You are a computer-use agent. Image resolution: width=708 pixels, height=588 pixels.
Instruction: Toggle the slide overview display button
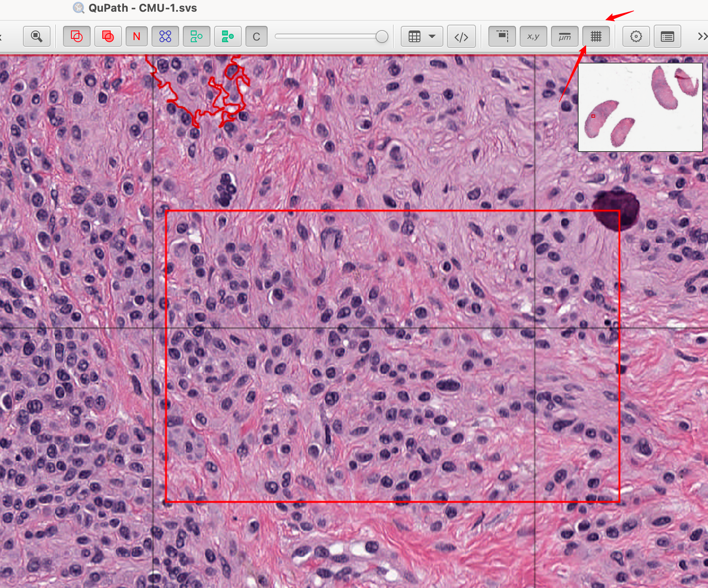[502, 37]
